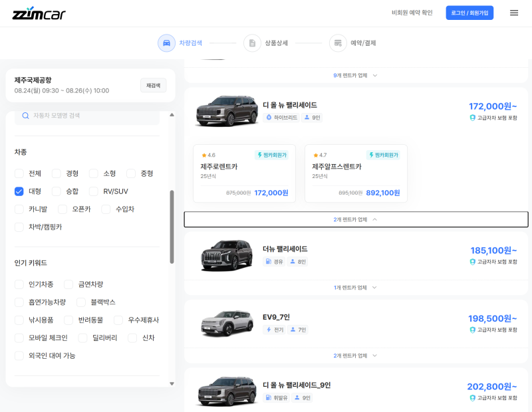Open the 디 올 뉴 팰리세이드_9인 title
Image resolution: width=532 pixels, height=412 pixels.
(x=297, y=385)
